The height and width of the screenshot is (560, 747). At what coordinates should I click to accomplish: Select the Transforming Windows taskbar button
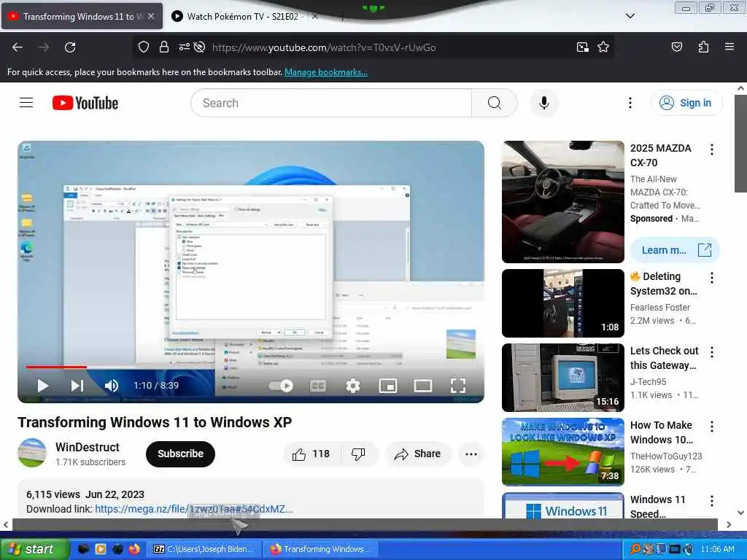pyautogui.click(x=320, y=549)
